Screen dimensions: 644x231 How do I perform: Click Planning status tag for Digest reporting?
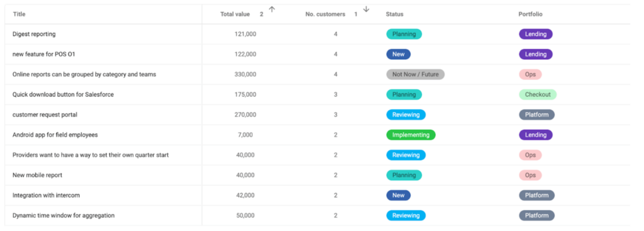coord(404,34)
